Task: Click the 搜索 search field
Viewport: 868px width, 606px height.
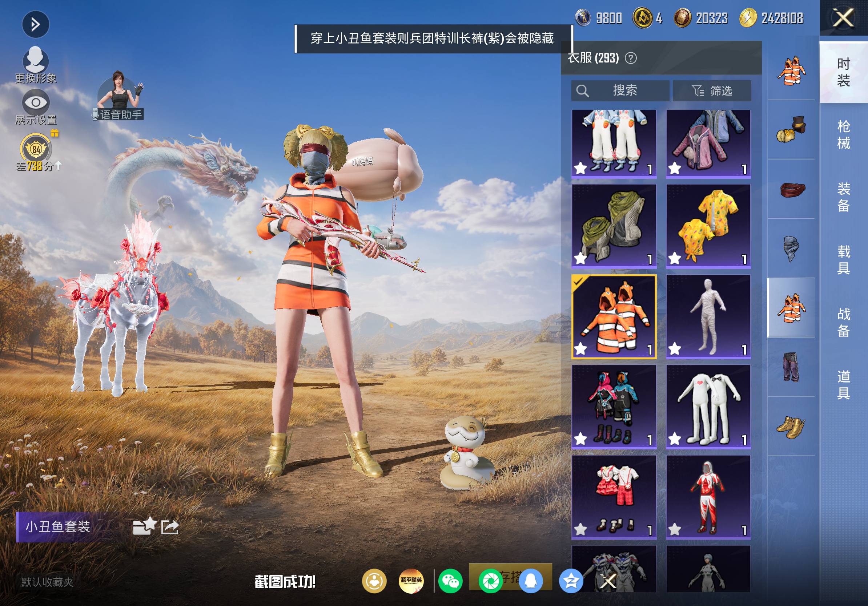Action: [x=620, y=91]
